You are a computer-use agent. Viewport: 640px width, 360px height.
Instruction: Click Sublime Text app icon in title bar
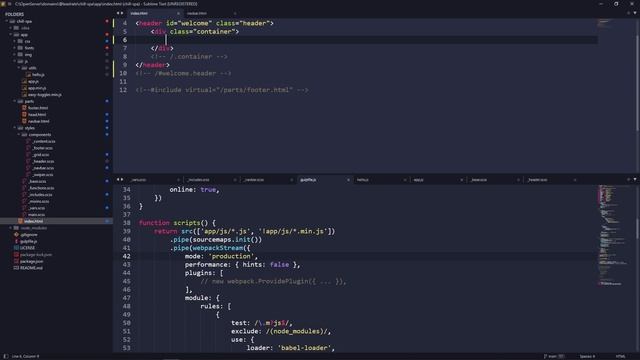point(3,4)
